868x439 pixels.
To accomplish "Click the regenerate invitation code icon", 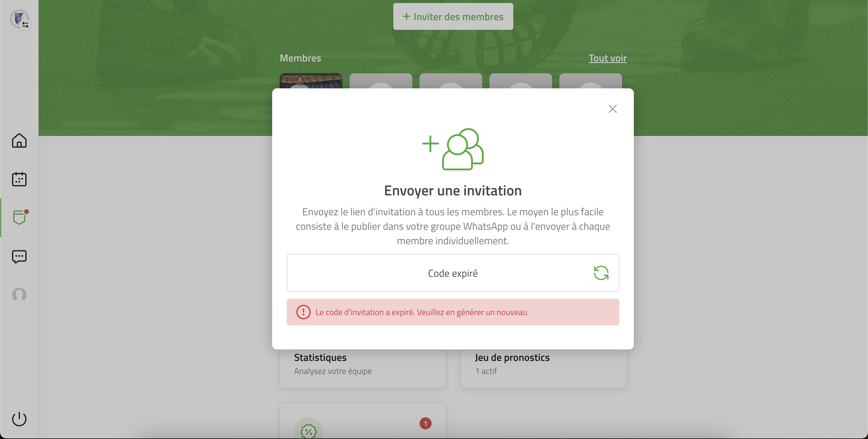I will tap(601, 273).
